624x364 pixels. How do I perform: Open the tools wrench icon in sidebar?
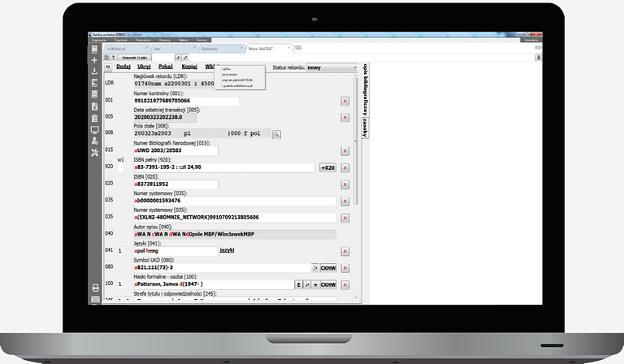(x=95, y=152)
